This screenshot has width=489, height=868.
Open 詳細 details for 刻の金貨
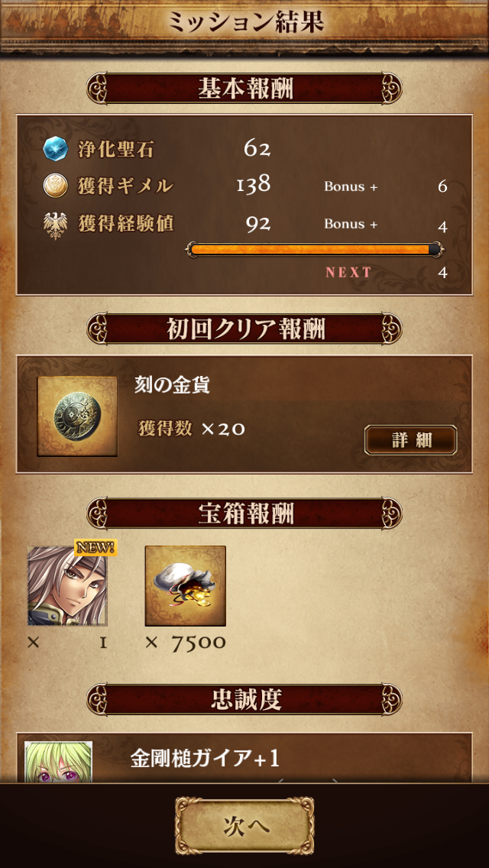pos(410,440)
